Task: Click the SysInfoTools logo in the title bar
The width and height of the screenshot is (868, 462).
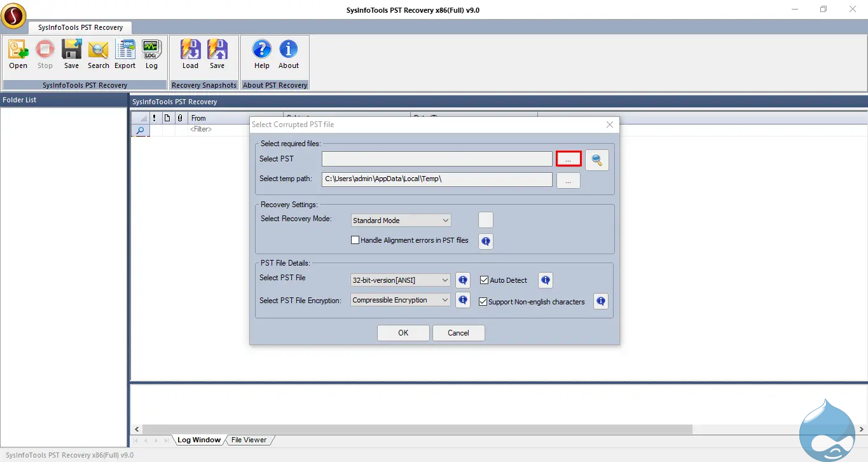Action: pyautogui.click(x=13, y=15)
